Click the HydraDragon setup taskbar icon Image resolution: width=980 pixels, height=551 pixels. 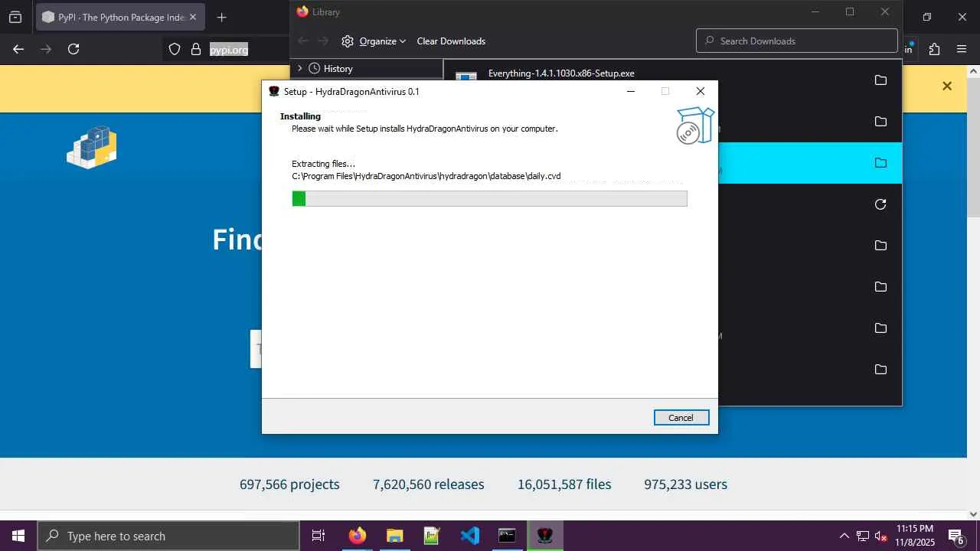[x=544, y=536]
